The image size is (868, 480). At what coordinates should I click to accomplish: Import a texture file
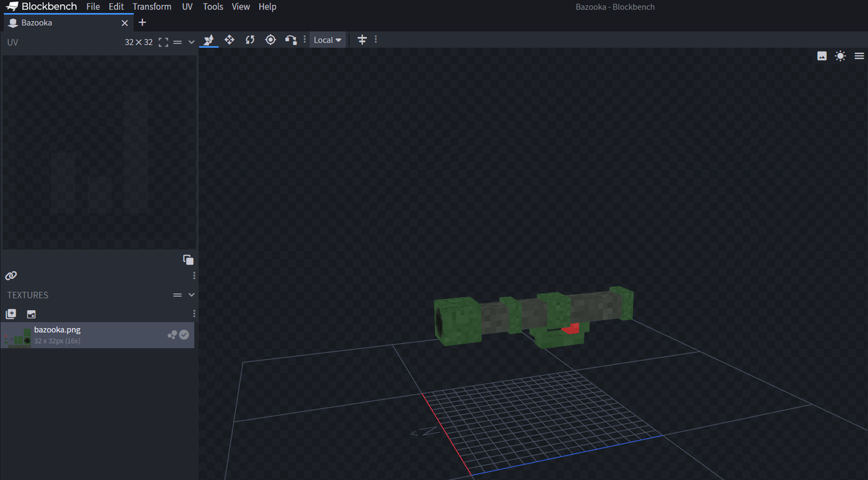pos(31,314)
